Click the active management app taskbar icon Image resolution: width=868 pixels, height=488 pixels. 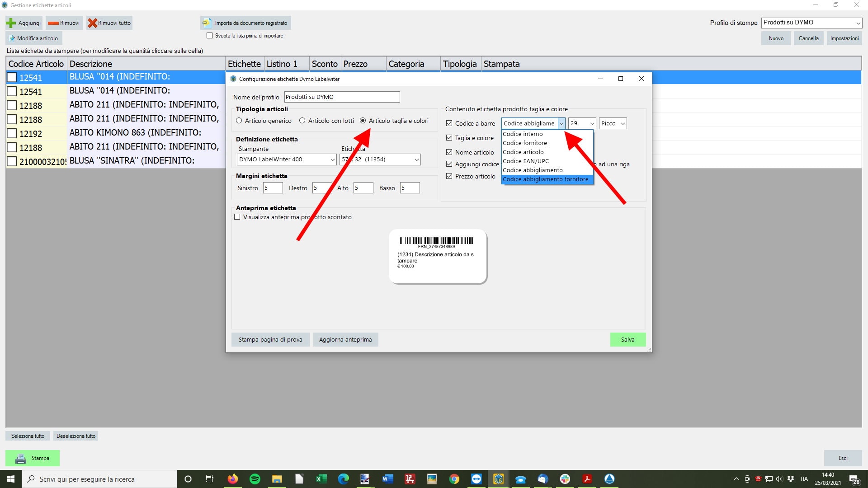[499, 479]
